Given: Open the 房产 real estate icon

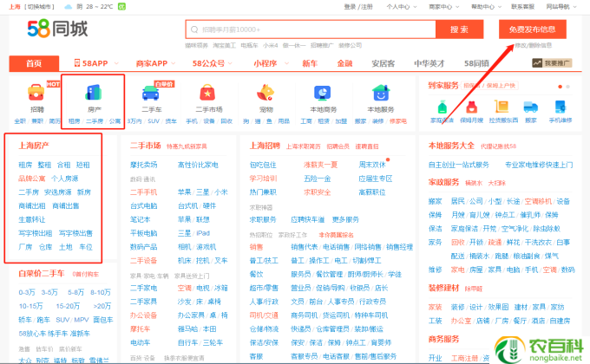Looking at the screenshot, I should pyautogui.click(x=94, y=93).
